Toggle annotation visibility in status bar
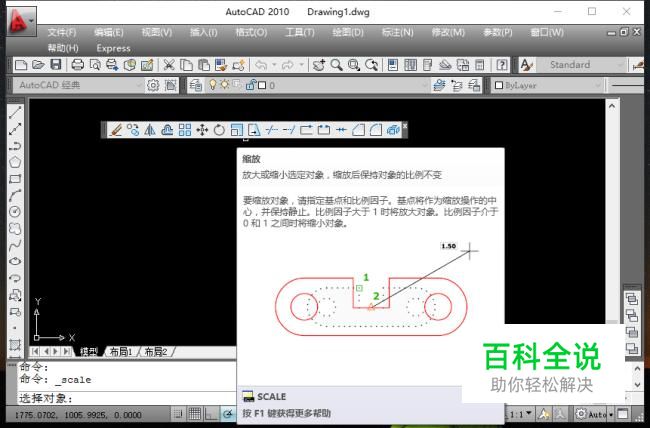This screenshot has height=428, width=650. tap(543, 413)
